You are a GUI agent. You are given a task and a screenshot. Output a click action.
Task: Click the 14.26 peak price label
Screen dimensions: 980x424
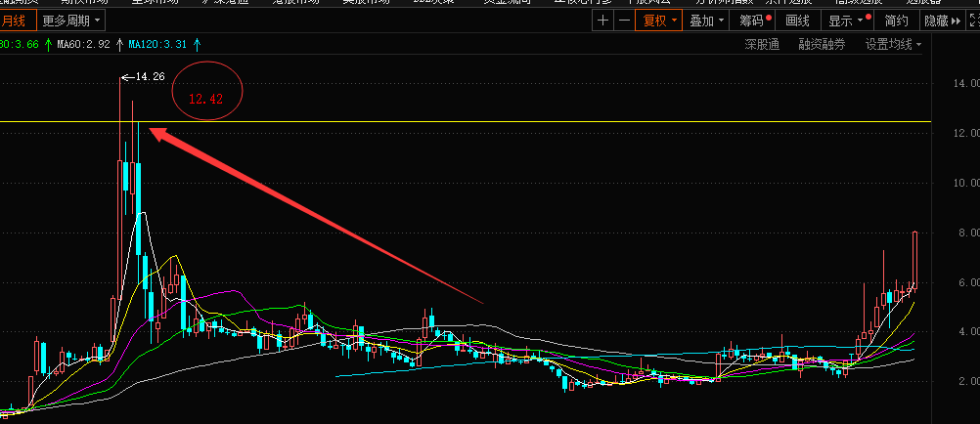point(150,77)
